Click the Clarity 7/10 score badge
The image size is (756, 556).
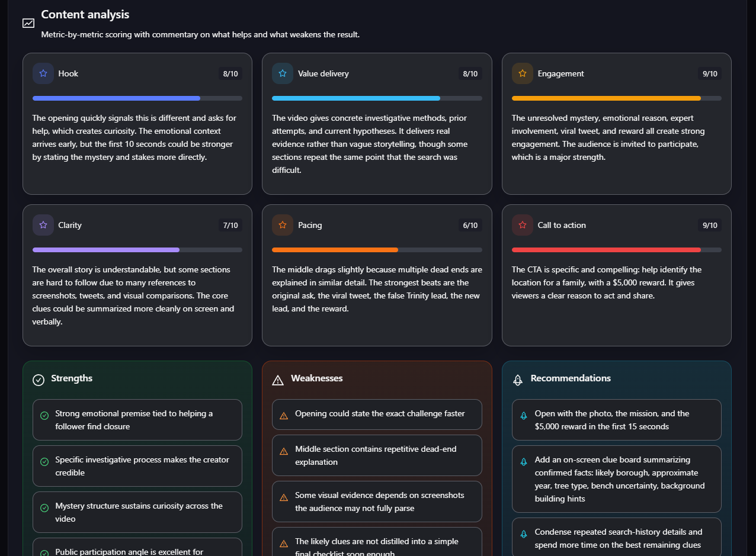[x=230, y=226]
